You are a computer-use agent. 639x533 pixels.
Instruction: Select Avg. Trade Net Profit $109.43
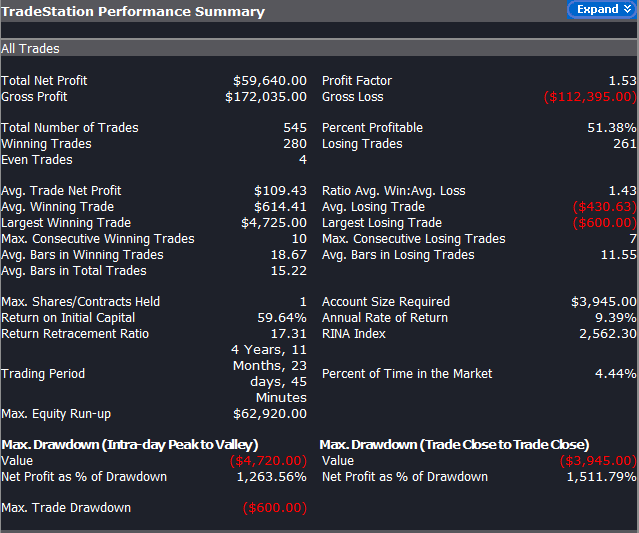pos(280,191)
